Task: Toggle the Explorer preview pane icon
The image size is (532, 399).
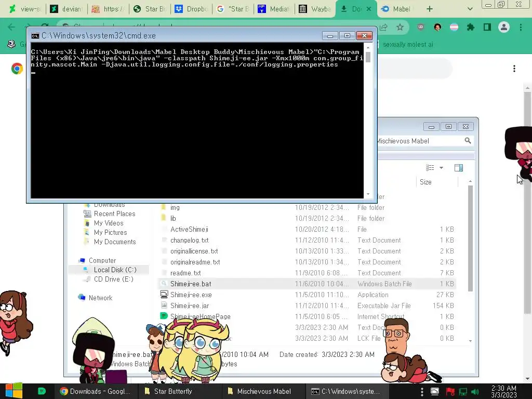Action: pyautogui.click(x=459, y=168)
